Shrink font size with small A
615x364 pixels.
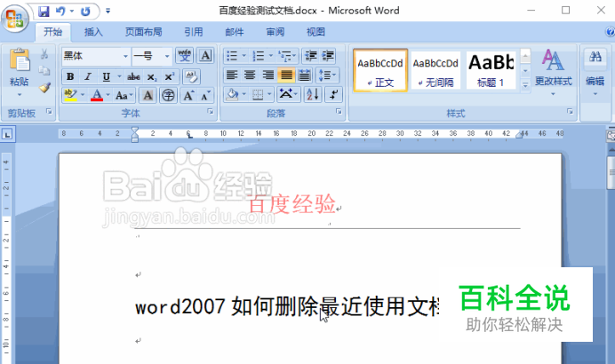click(205, 96)
